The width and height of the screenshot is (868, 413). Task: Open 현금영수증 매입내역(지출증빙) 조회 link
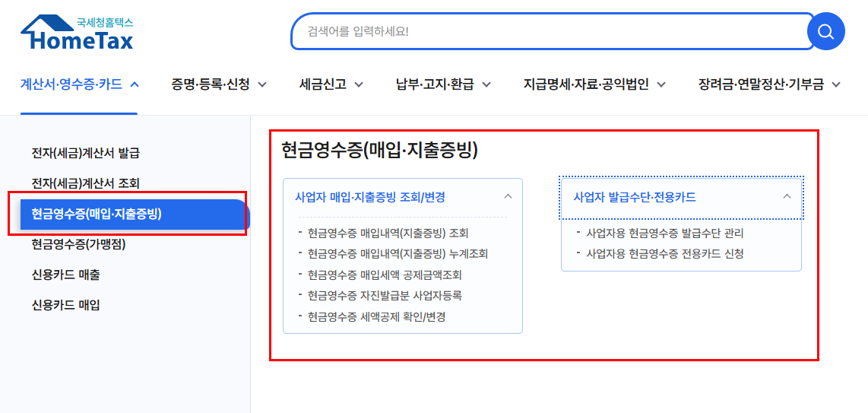(388, 233)
